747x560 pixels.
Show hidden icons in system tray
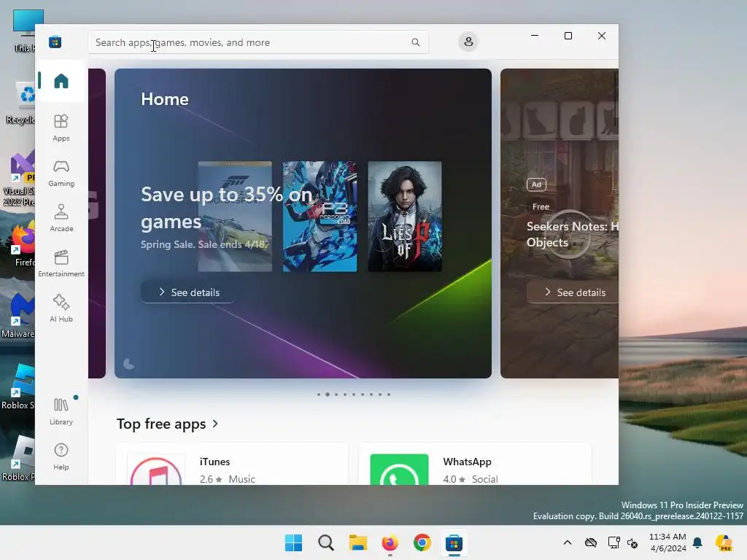pos(568,542)
